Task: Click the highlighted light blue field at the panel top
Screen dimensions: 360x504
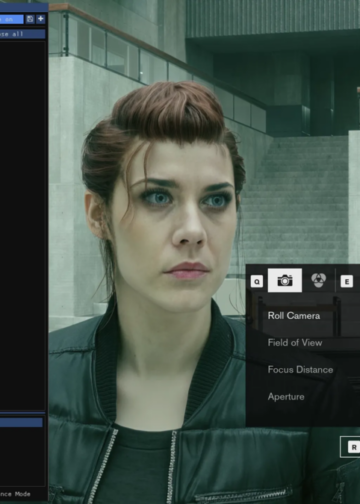Action: point(12,19)
